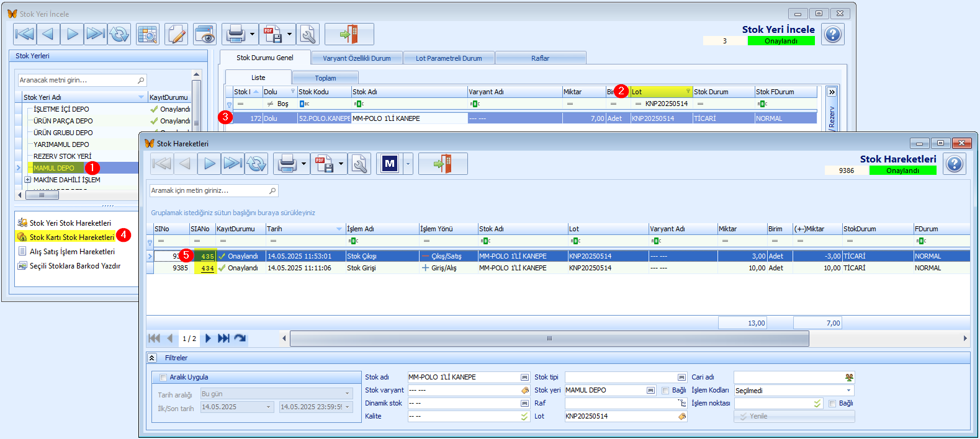The image size is (980, 439).
Task: Print from Stok Hareketleri toolbar
Action: pos(287,164)
